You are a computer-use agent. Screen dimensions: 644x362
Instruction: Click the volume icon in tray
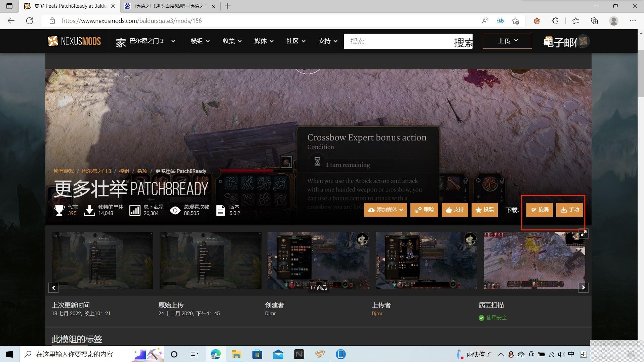(x=561, y=354)
